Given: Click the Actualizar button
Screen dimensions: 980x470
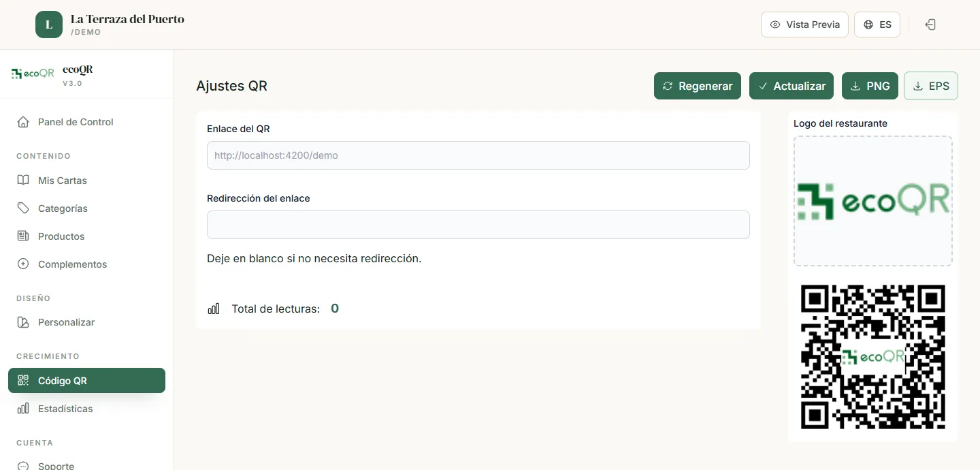Looking at the screenshot, I should tap(791, 86).
